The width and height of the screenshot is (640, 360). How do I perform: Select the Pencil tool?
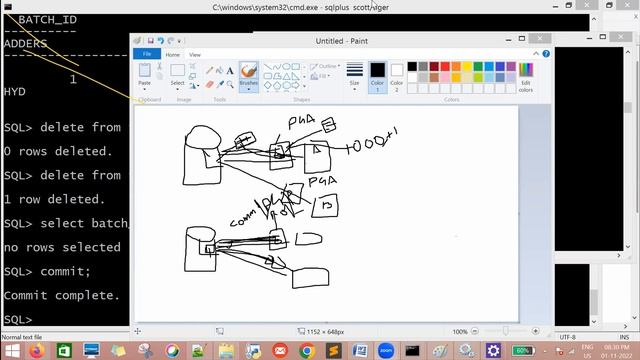[209, 71]
